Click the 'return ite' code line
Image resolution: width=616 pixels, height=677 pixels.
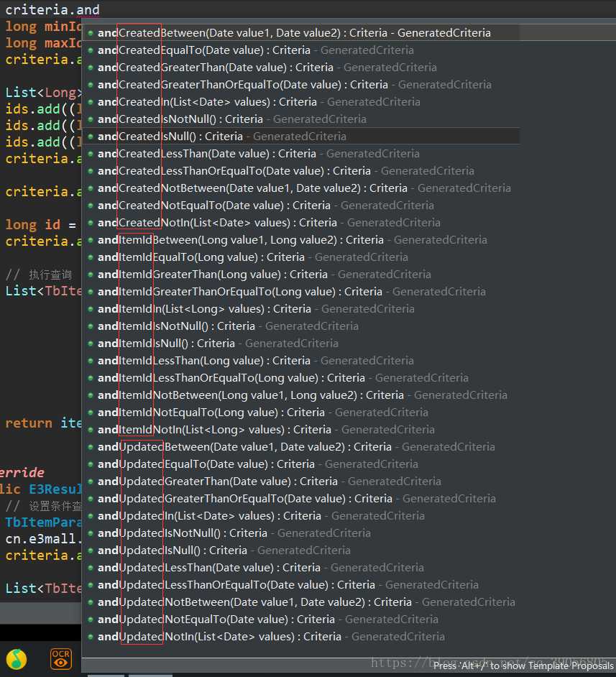tap(43, 423)
